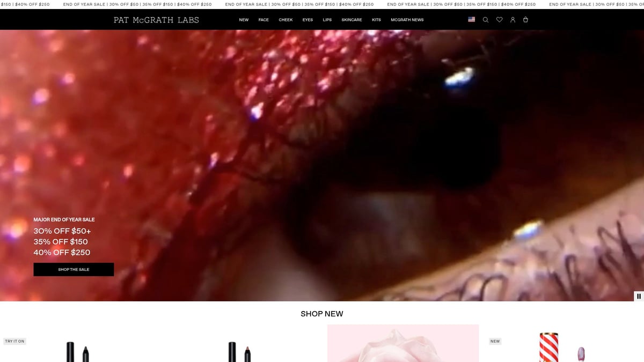Open the KITS category

click(x=376, y=19)
